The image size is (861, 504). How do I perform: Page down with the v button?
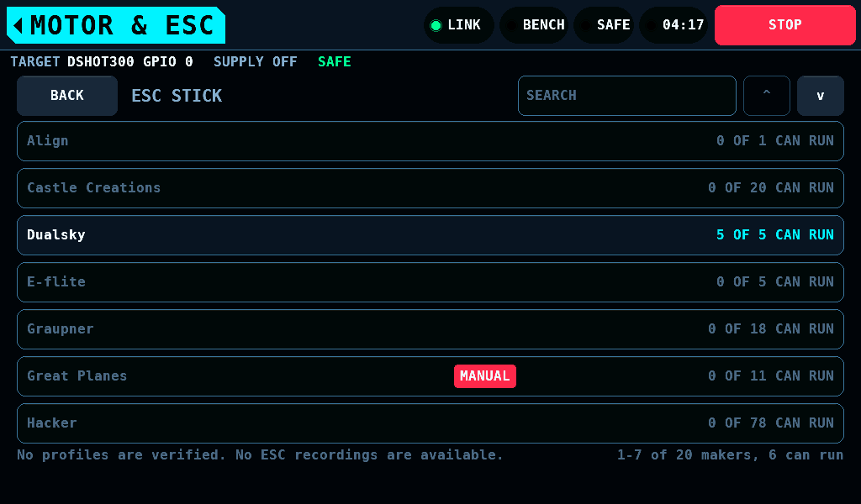821,96
